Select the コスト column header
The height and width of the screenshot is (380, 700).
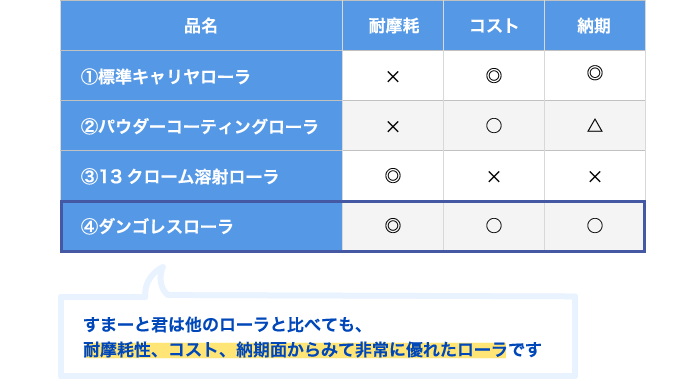coord(494,26)
